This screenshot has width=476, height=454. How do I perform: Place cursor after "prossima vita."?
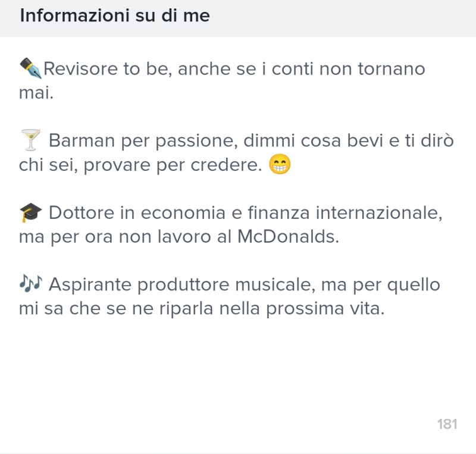(387, 309)
